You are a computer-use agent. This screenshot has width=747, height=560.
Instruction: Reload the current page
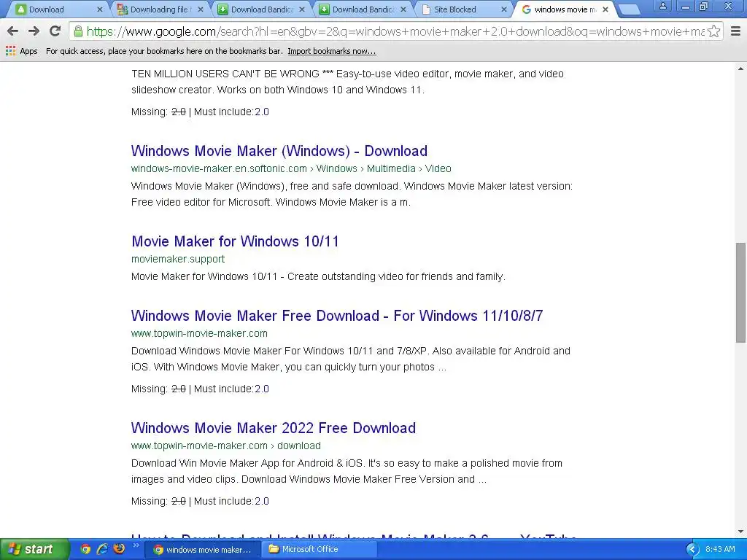pyautogui.click(x=55, y=31)
